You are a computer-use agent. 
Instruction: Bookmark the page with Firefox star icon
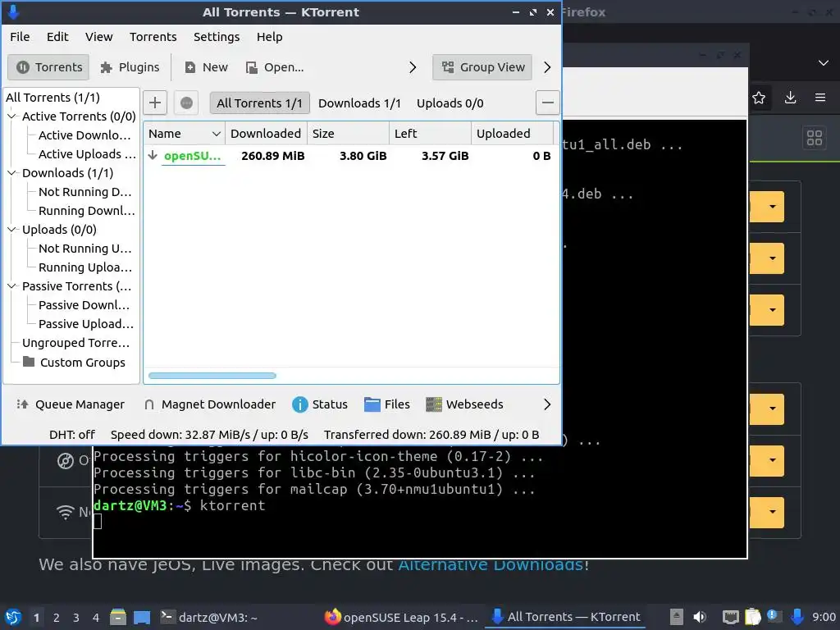click(759, 98)
